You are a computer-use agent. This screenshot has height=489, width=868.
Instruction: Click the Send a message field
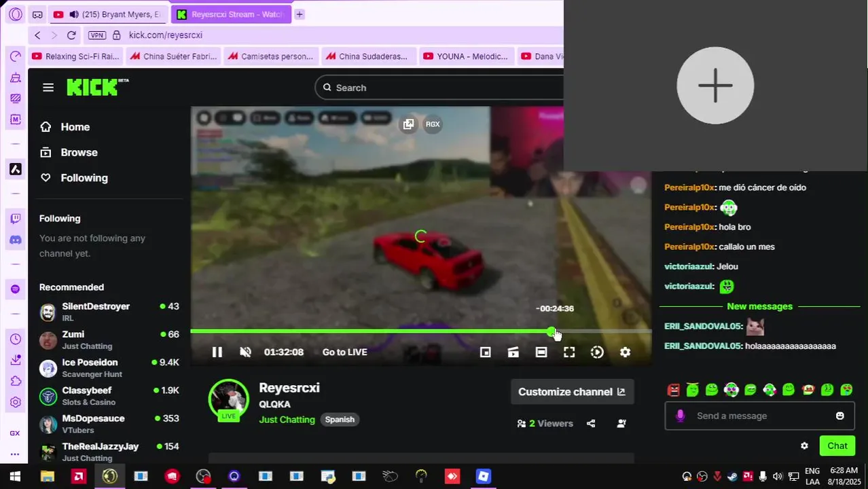pyautogui.click(x=759, y=416)
